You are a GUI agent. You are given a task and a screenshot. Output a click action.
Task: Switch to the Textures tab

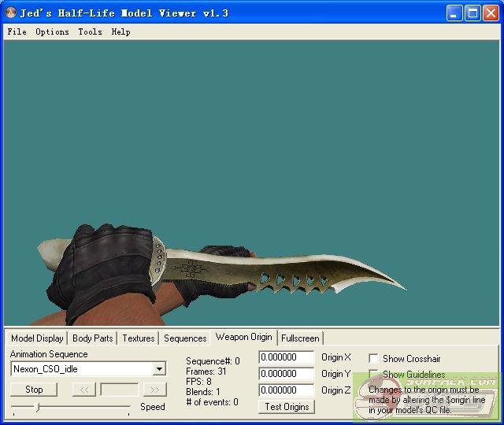[x=138, y=338]
